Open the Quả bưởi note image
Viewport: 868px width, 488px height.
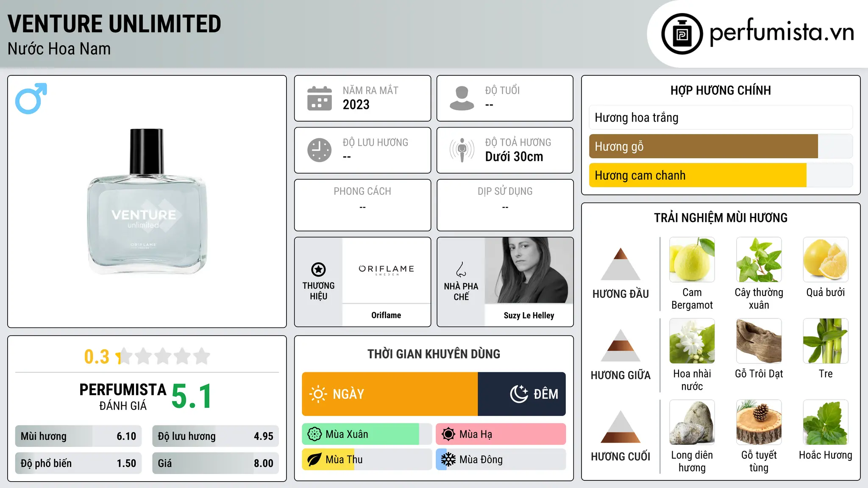(826, 260)
